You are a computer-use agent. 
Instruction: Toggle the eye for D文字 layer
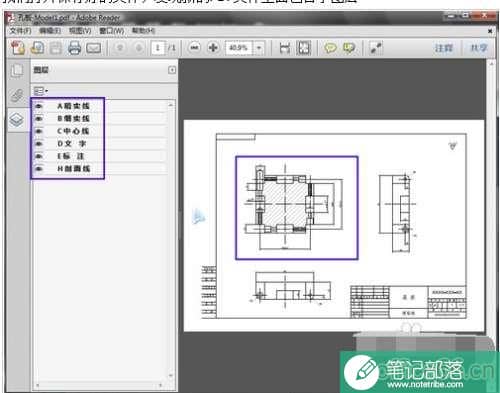[39, 144]
